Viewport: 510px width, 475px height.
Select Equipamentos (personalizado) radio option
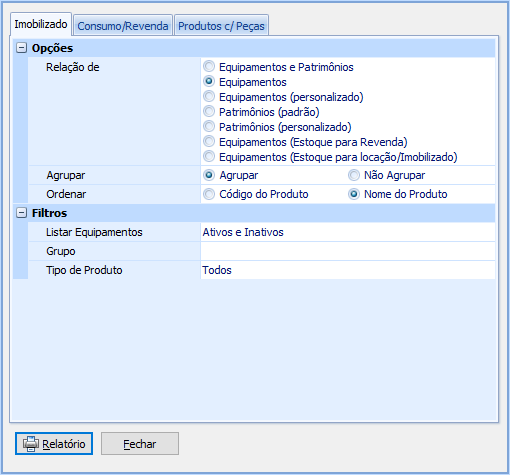[209, 97]
